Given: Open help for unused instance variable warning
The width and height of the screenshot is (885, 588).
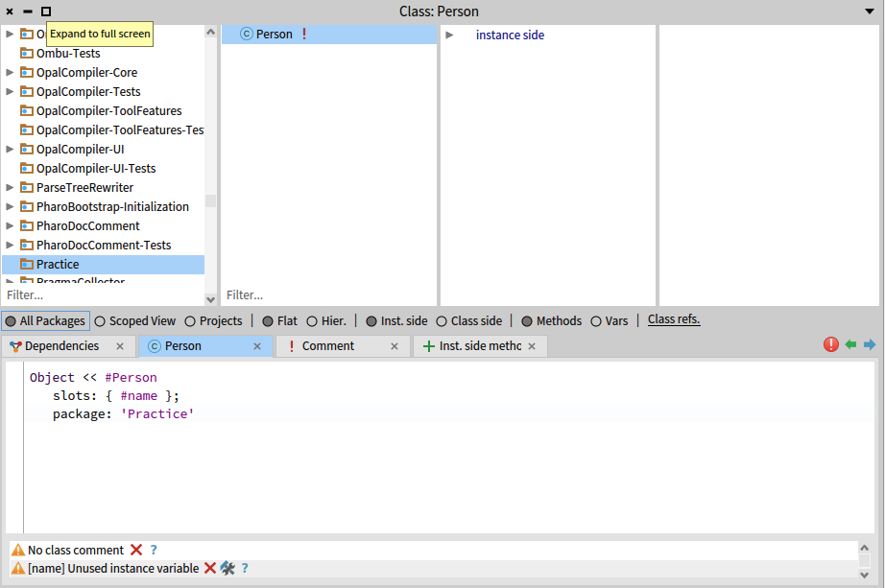Looking at the screenshot, I should 245,568.
